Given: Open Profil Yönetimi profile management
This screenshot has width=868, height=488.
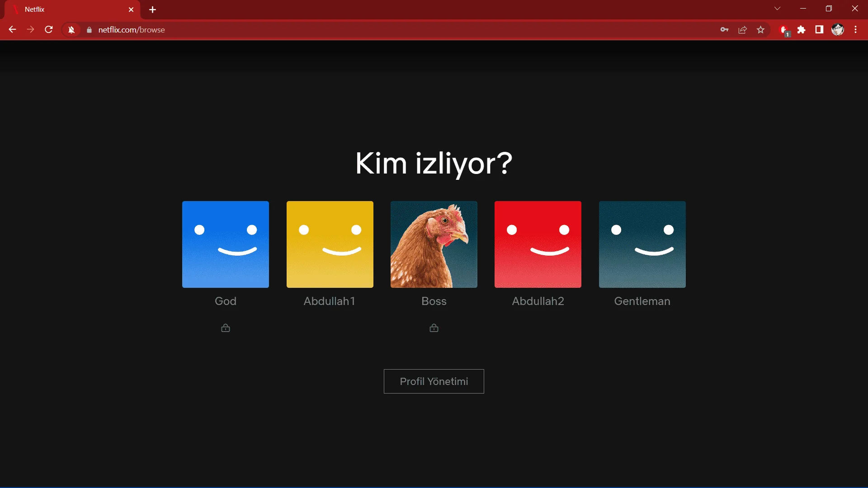Looking at the screenshot, I should [434, 381].
